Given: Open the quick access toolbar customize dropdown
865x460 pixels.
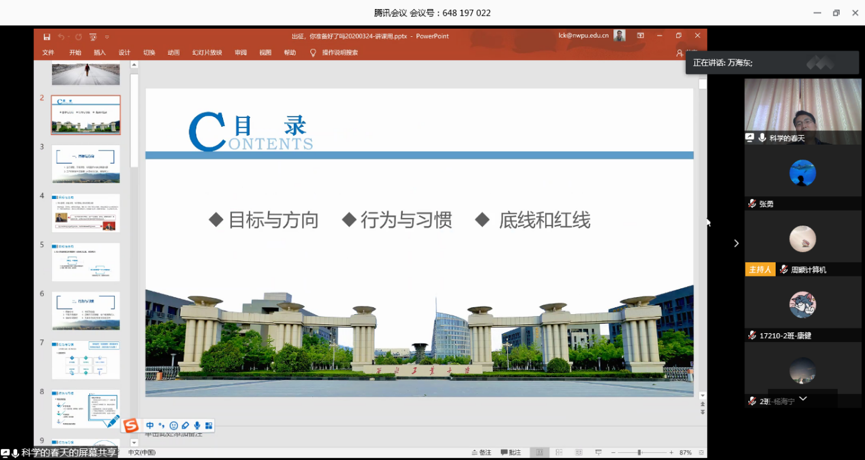Looking at the screenshot, I should click(x=106, y=37).
